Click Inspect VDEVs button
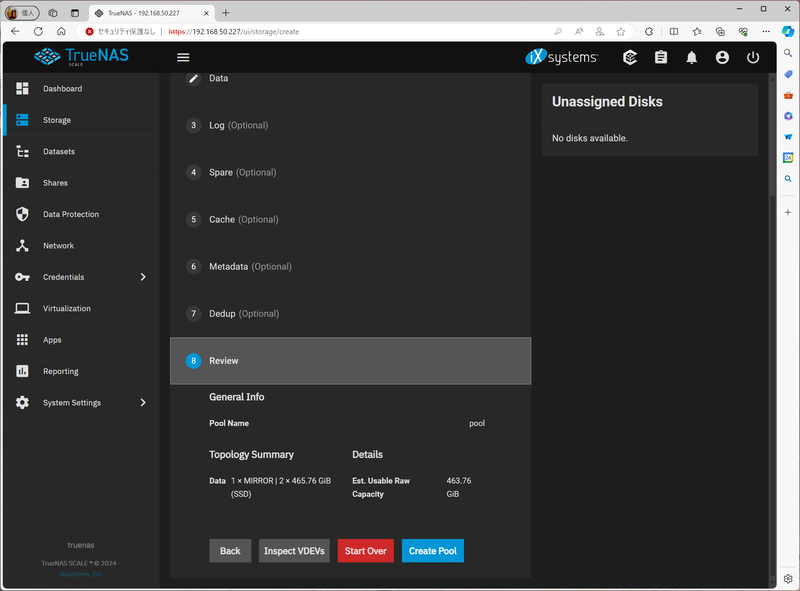The image size is (800, 591). point(294,551)
